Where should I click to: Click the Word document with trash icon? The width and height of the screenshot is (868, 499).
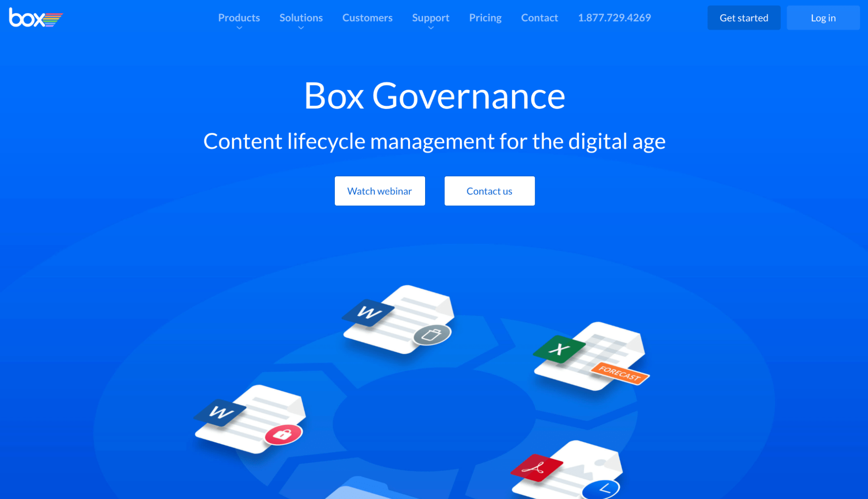tap(399, 319)
